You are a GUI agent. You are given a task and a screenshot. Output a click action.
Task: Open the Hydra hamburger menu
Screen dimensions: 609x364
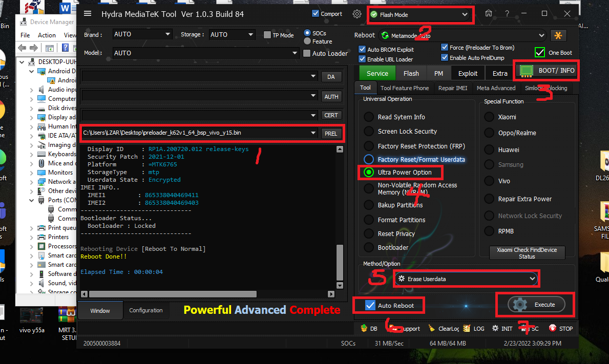[88, 14]
